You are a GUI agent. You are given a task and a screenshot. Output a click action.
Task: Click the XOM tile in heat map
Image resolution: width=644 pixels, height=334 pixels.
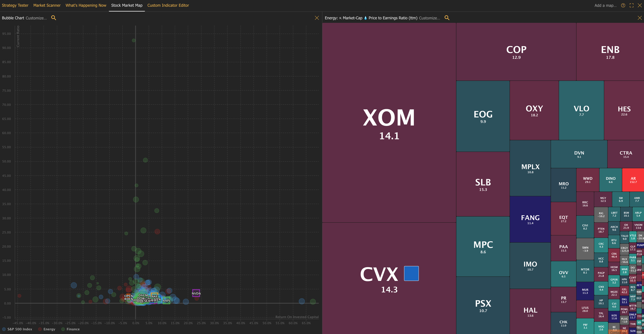tap(389, 123)
